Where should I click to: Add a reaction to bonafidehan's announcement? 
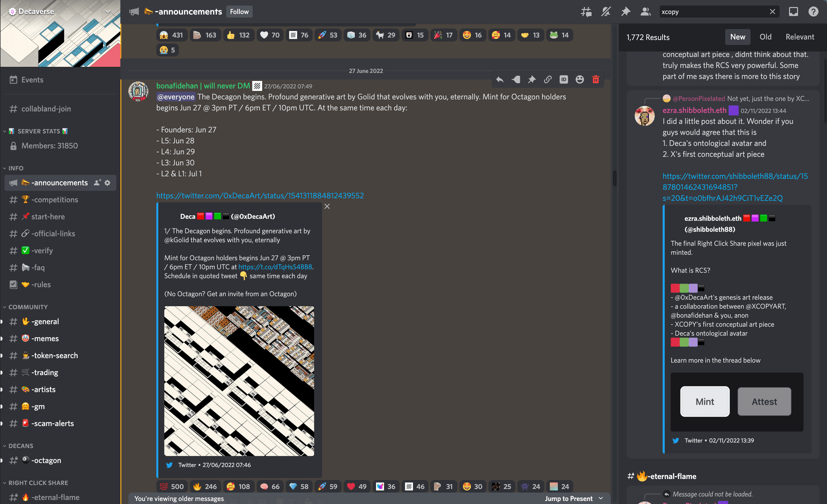(x=579, y=79)
